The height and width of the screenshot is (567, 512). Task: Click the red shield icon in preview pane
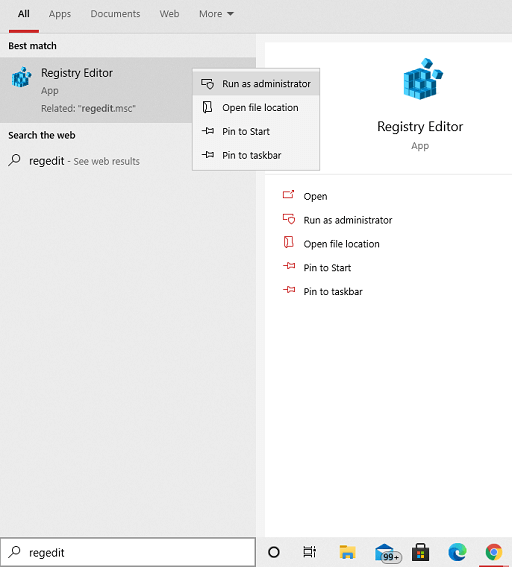point(289,219)
